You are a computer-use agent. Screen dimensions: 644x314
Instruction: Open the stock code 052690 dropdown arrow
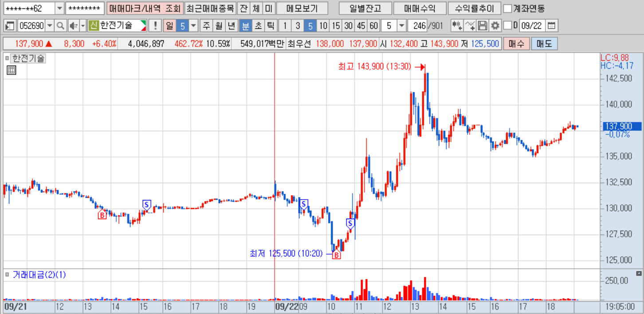click(49, 26)
